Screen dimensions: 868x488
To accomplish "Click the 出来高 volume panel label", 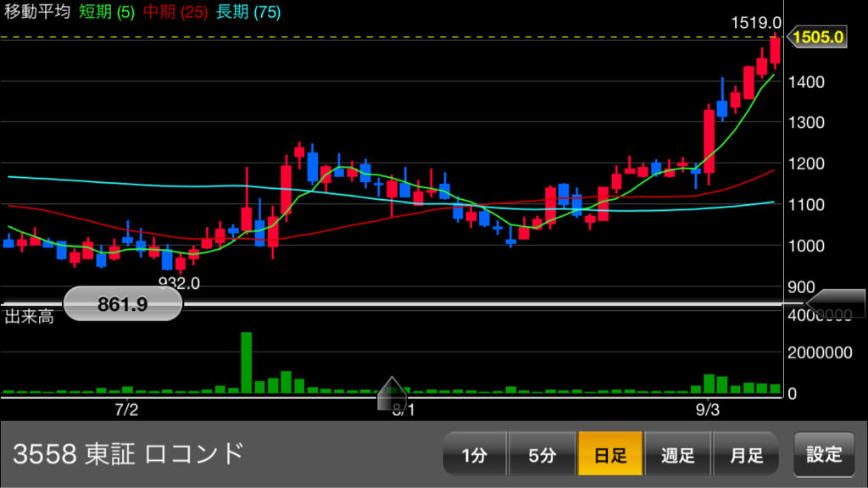I will (29, 317).
